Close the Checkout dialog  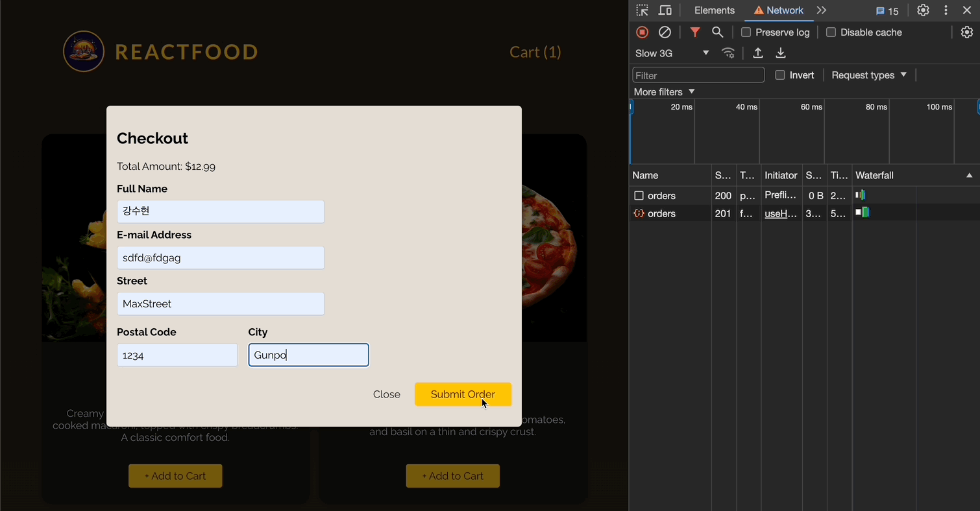[387, 394]
